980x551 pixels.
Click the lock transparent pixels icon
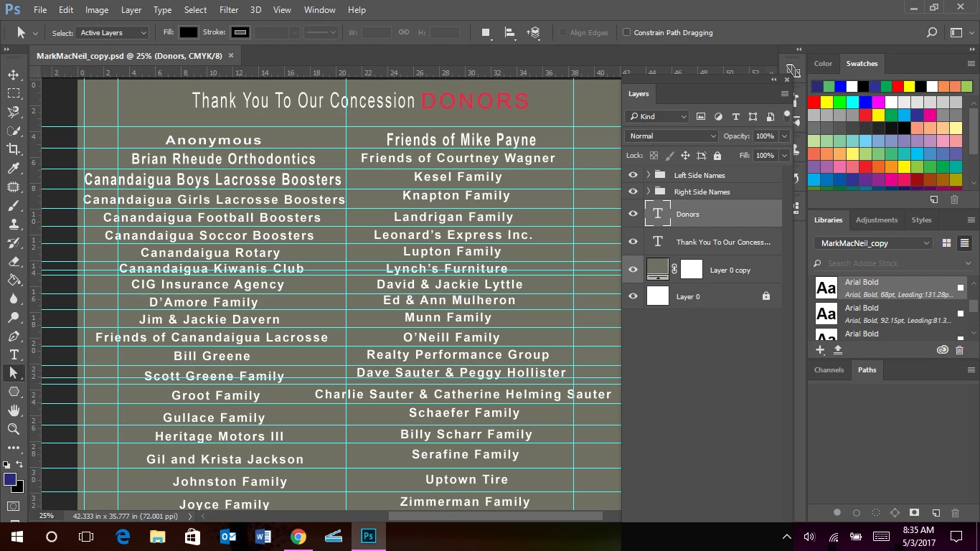(x=654, y=155)
